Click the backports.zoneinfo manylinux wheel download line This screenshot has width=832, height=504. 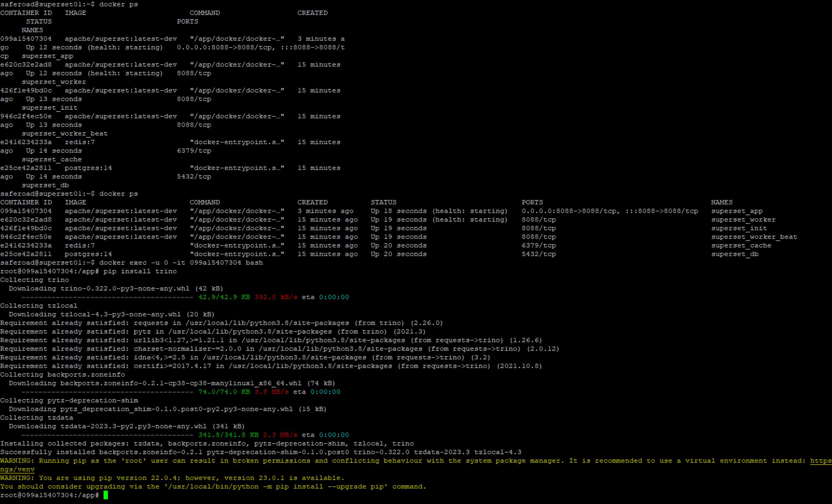coord(172,383)
